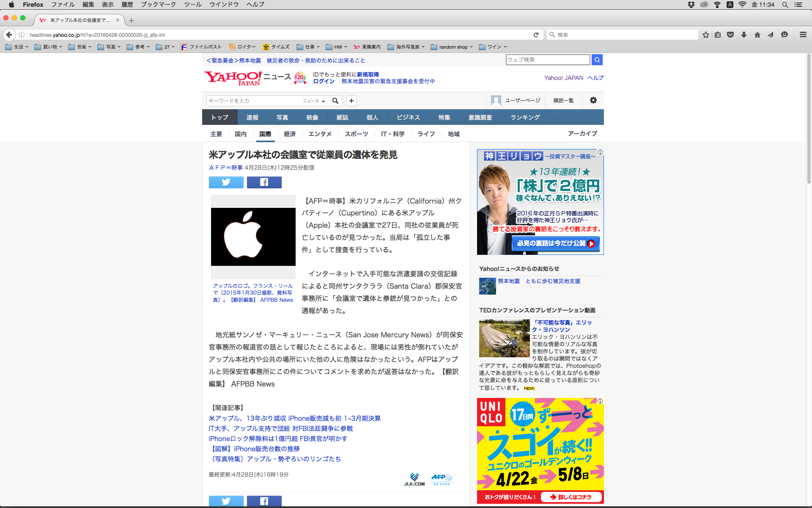Image resolution: width=812 pixels, height=508 pixels.
Task: Switch to the ランキング navigation tab
Action: click(x=525, y=117)
